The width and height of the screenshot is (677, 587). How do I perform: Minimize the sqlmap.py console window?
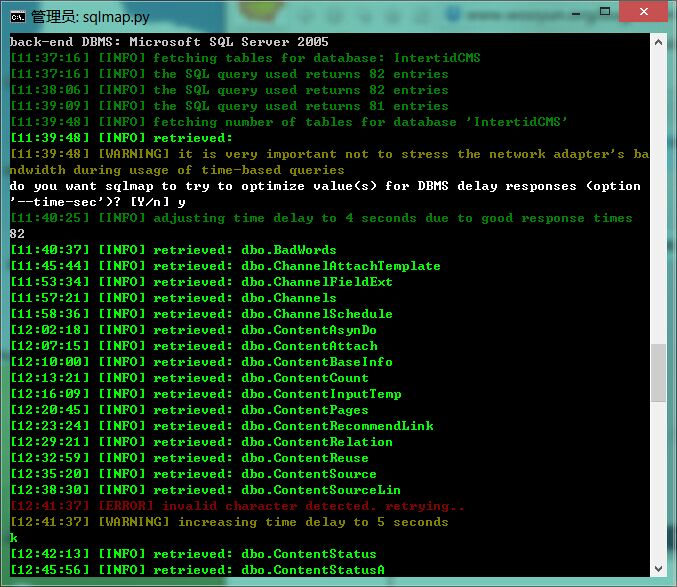tap(576, 14)
